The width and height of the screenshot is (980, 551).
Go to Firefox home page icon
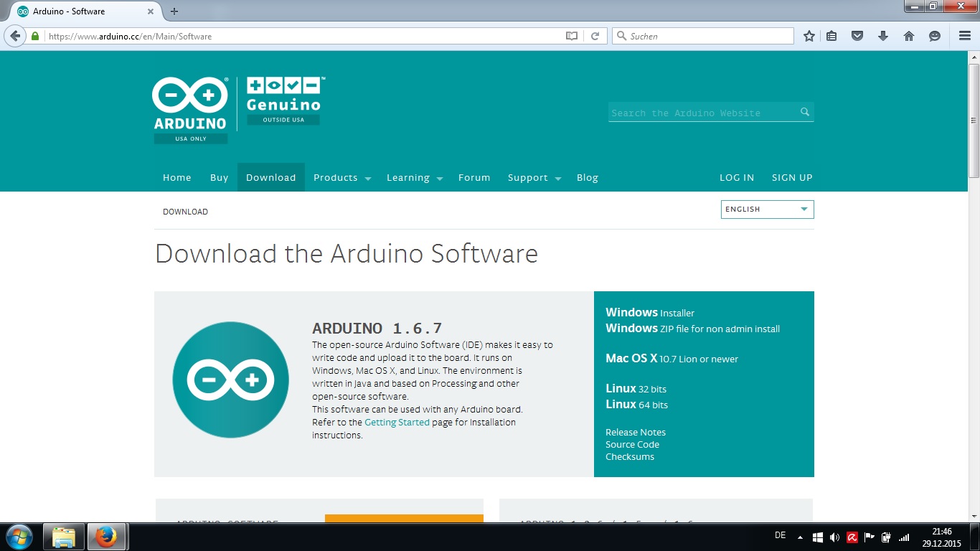click(909, 36)
